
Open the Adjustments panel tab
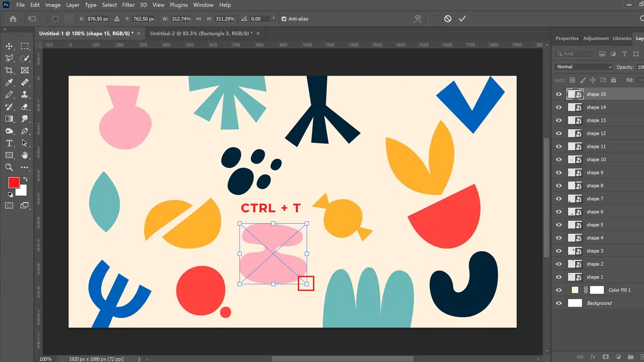(x=596, y=38)
